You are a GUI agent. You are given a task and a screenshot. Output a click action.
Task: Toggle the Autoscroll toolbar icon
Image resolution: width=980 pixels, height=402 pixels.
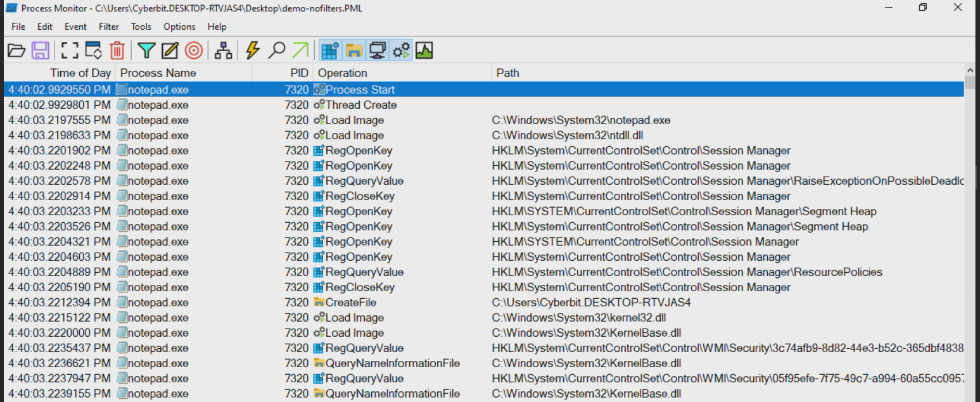(94, 51)
